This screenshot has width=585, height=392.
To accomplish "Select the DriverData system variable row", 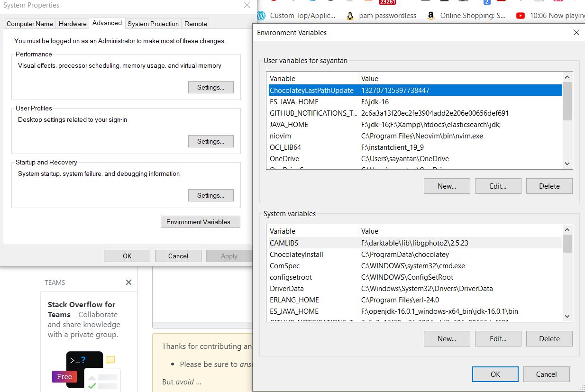I will pos(415,289).
